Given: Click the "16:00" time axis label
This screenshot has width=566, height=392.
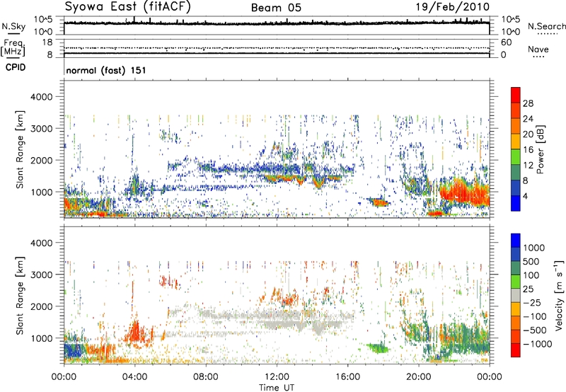Looking at the screenshot, I should (x=347, y=377).
